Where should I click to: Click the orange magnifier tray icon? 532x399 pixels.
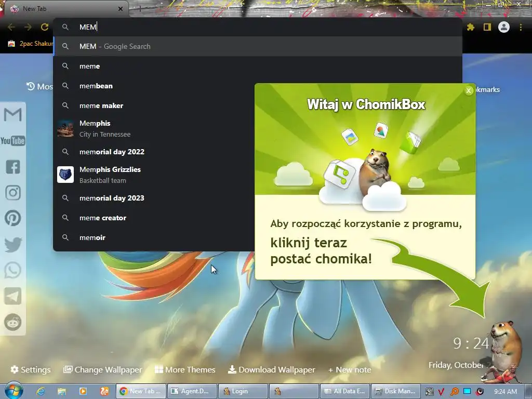click(454, 392)
